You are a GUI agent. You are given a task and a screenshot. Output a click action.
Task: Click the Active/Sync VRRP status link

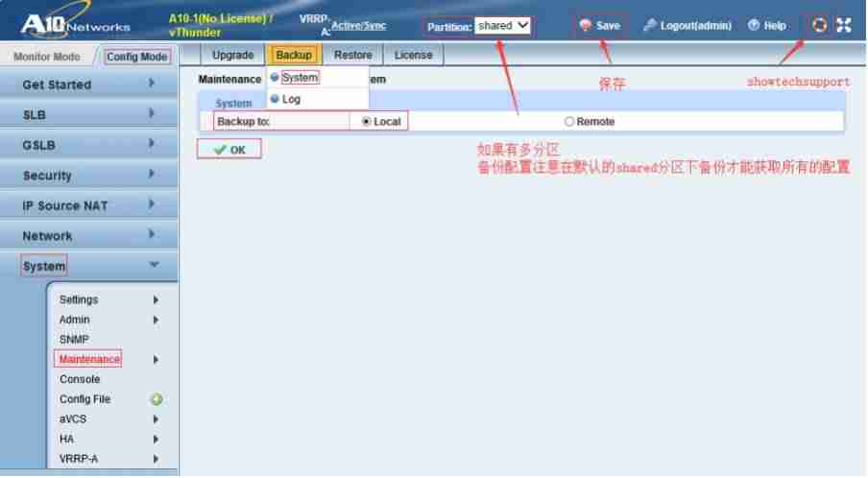point(358,26)
